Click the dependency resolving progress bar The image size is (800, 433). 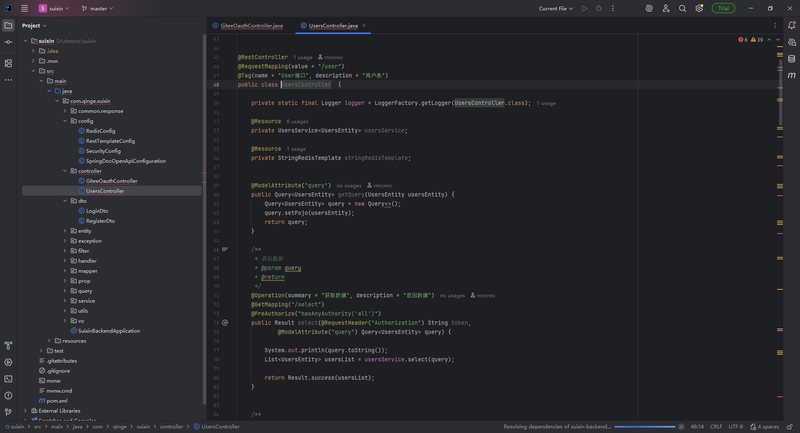(644, 427)
